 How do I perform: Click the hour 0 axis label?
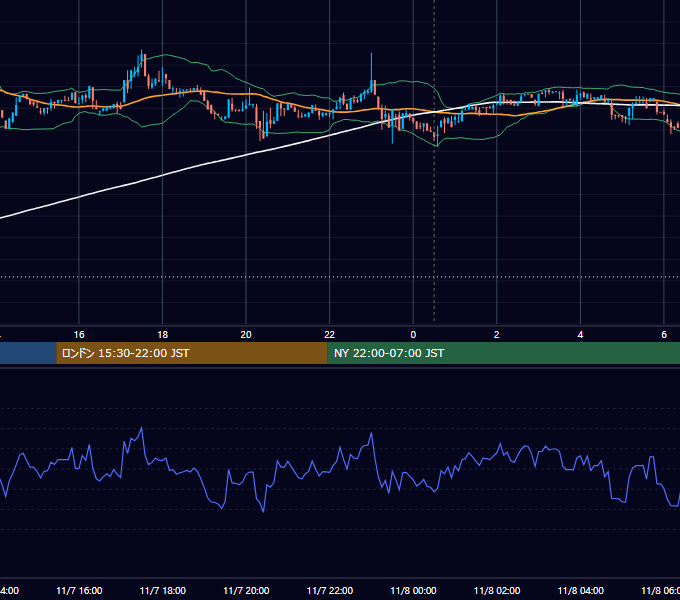413,335
